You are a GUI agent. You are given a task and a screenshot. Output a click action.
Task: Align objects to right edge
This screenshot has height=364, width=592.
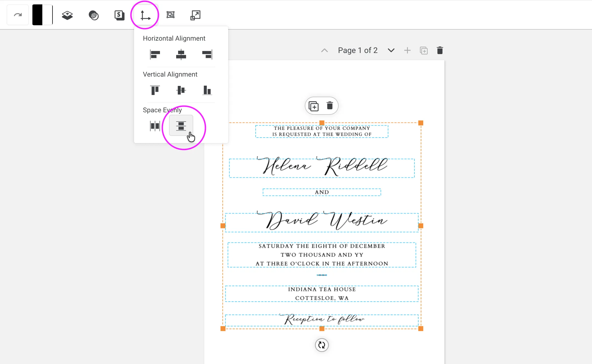(x=207, y=54)
